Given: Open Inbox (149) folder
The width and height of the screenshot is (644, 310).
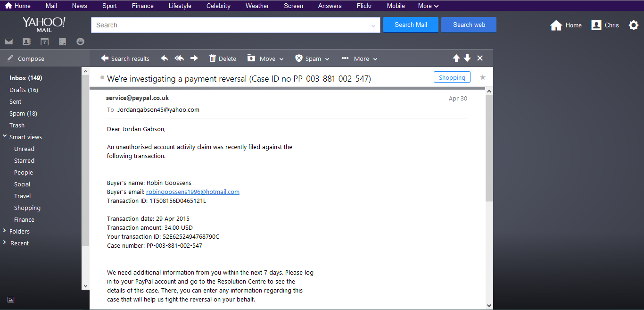Looking at the screenshot, I should [x=26, y=78].
